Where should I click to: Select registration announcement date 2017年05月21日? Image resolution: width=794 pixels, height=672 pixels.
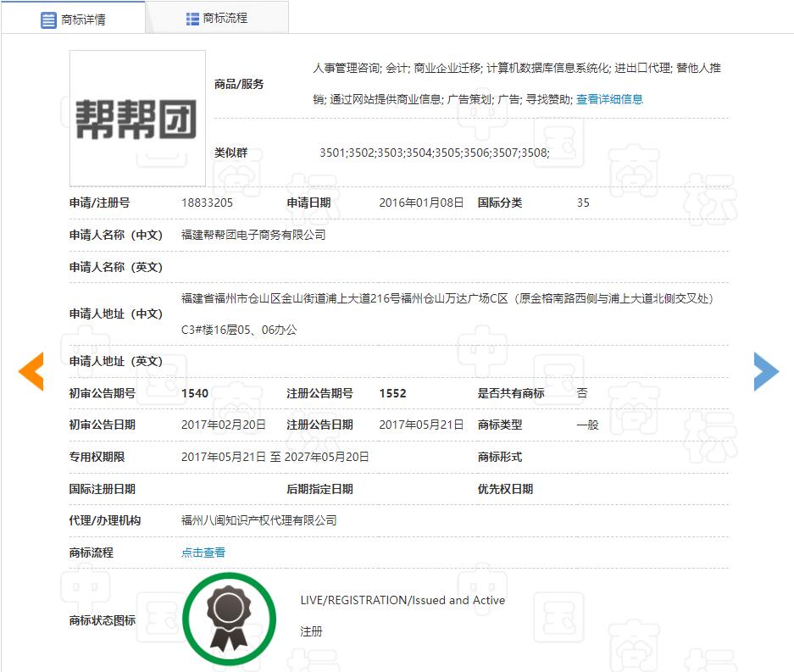tap(421, 425)
